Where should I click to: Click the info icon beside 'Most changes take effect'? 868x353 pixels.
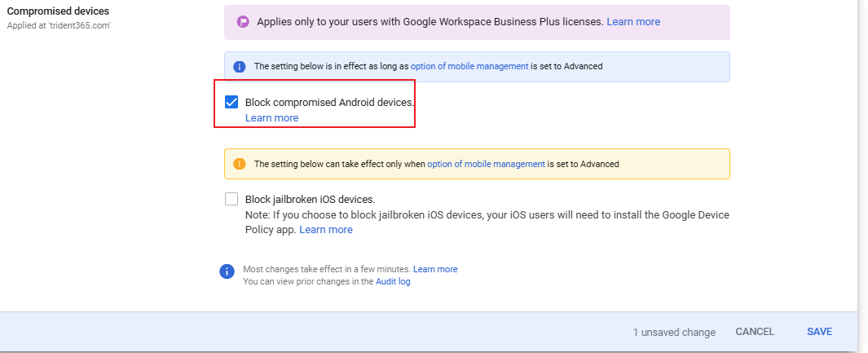(x=227, y=271)
